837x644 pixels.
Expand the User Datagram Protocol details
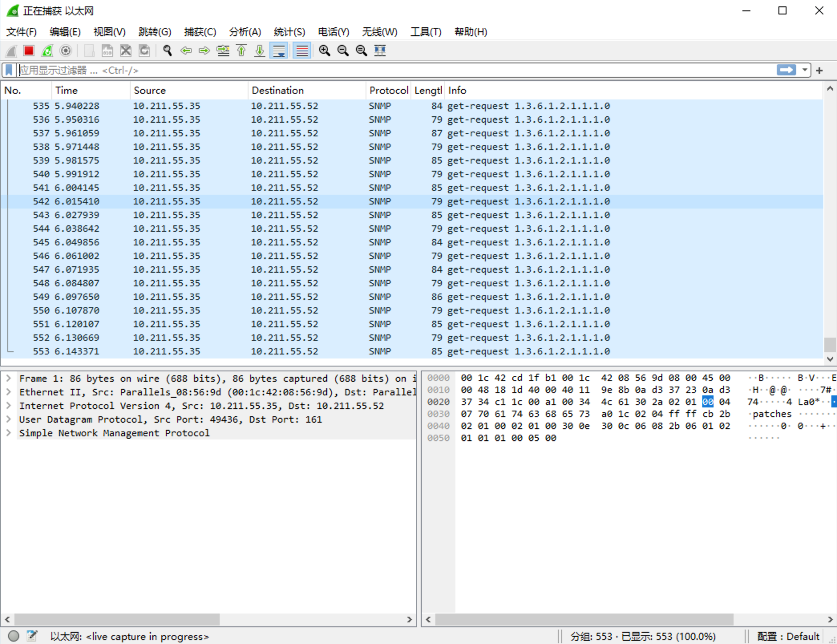click(x=8, y=419)
